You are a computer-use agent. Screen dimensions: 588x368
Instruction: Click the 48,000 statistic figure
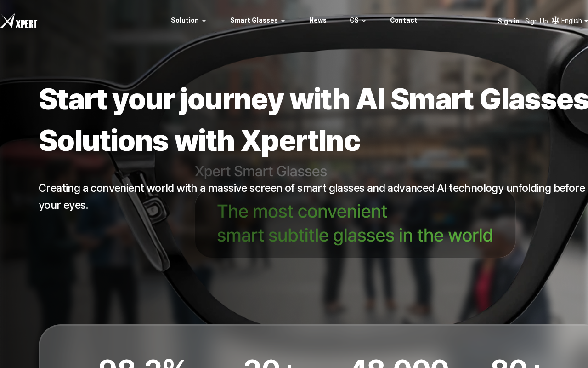[400, 362]
